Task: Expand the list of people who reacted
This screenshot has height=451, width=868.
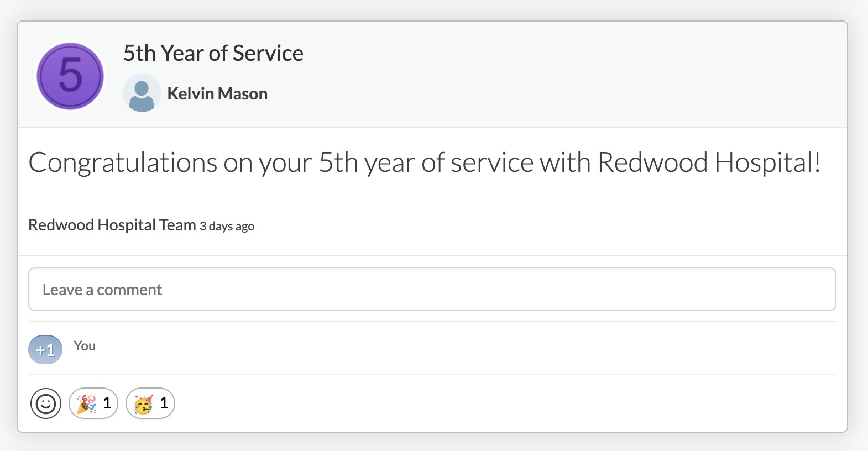Action: point(85,346)
